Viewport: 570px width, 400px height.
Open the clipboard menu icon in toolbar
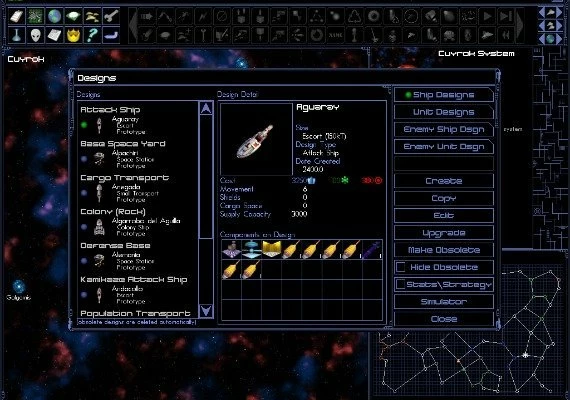click(17, 16)
